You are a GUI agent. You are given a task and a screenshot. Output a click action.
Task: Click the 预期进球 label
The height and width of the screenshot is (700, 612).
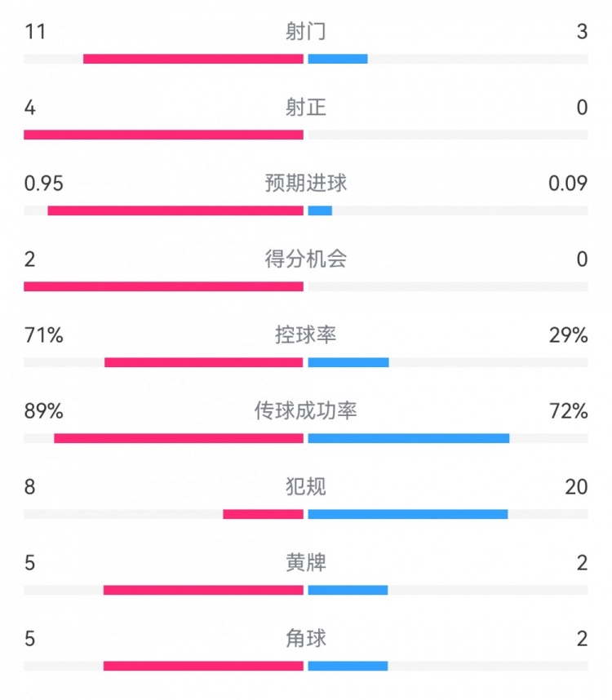coord(306,184)
